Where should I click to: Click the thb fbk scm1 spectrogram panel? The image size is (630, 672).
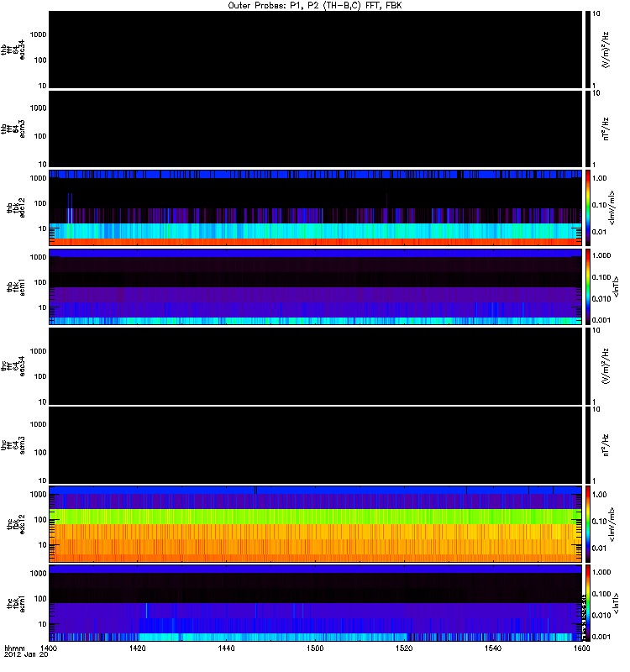pos(316,286)
